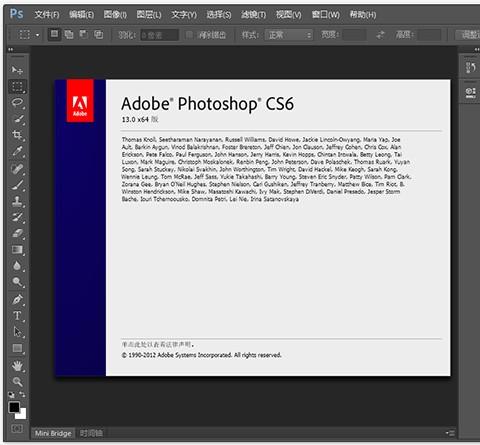Open the bottom panel options menu
480x445 pixels.
450,433
